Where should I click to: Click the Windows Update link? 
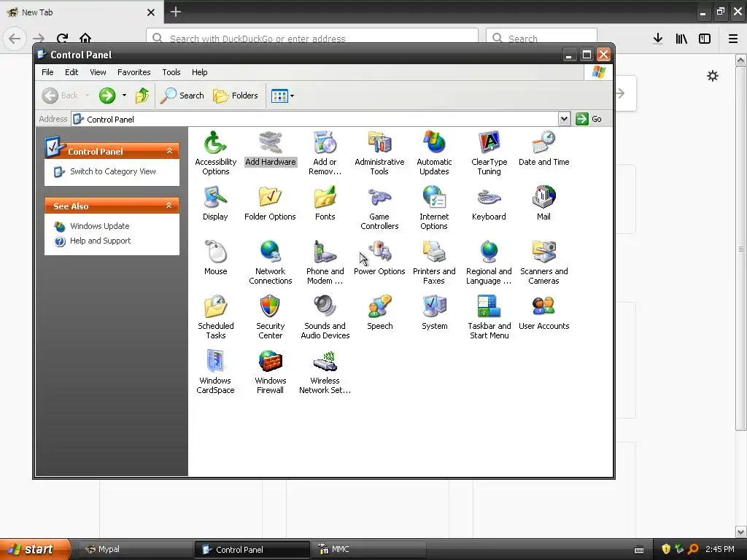pyautogui.click(x=99, y=226)
